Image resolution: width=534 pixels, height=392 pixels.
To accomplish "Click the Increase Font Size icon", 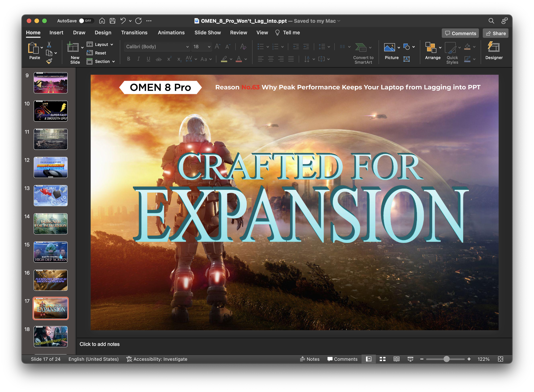I will tap(217, 47).
